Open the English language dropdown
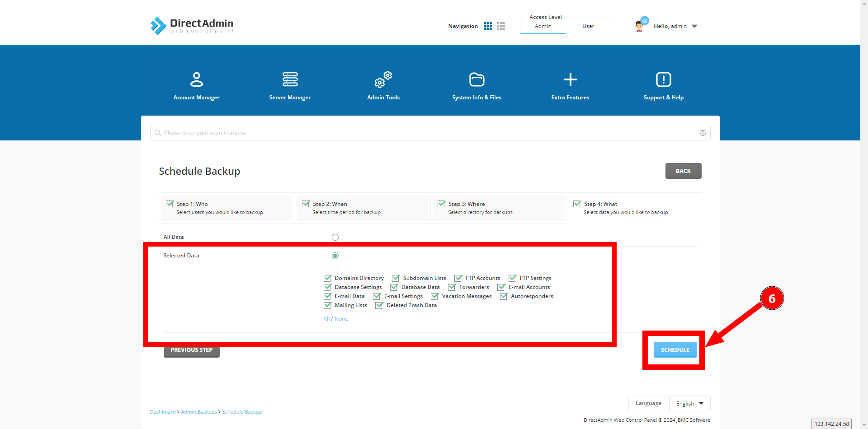868x429 pixels. click(x=689, y=403)
